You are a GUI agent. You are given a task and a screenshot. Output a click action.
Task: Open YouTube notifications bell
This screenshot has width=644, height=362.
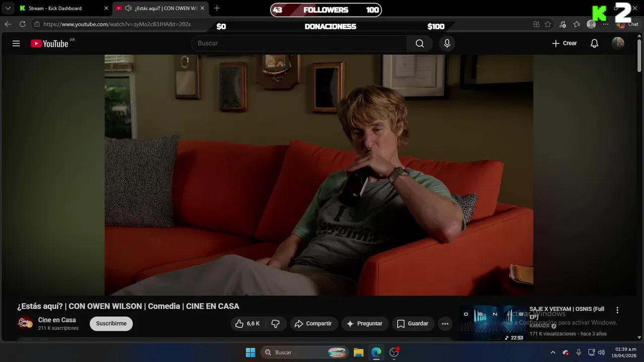[594, 43]
